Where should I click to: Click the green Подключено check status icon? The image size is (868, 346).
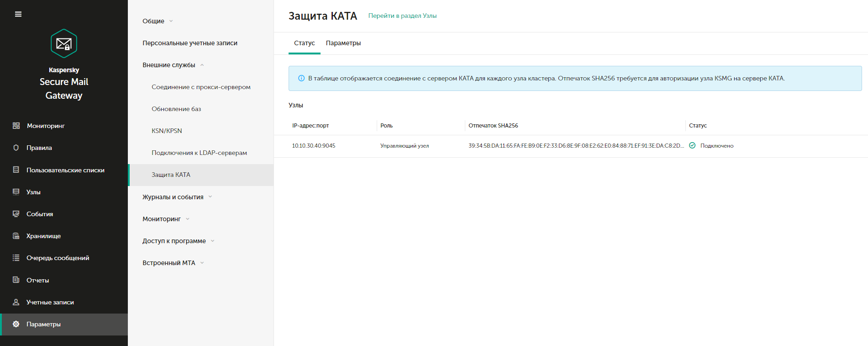pyautogui.click(x=692, y=145)
